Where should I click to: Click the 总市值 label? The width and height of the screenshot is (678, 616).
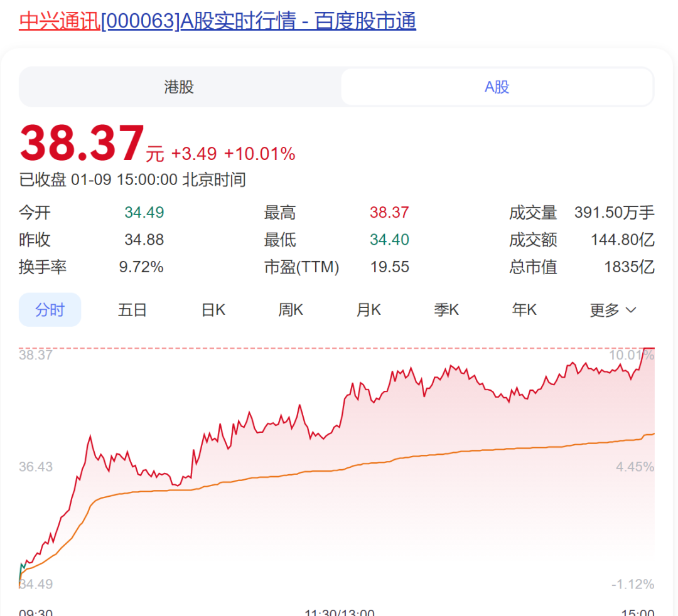533,267
